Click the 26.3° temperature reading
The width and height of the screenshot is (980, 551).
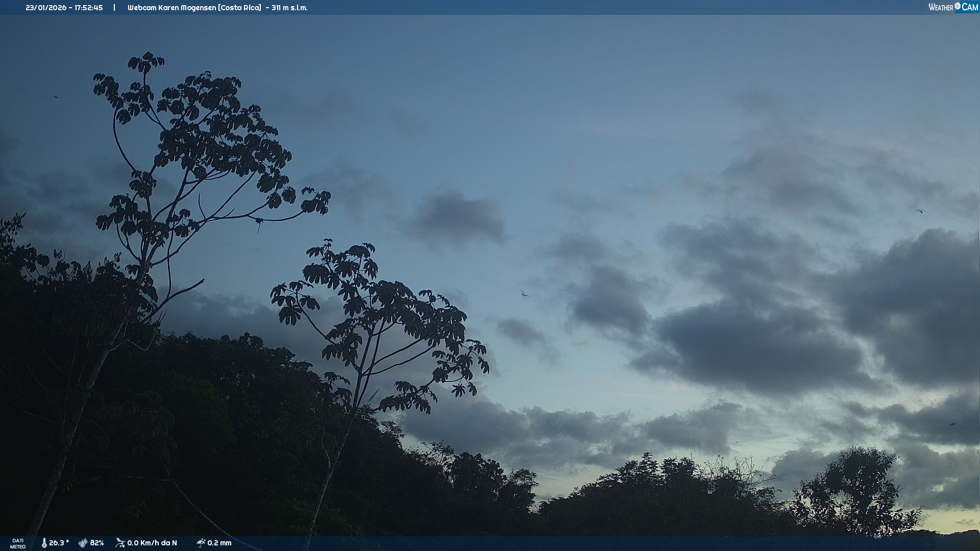coord(59,543)
